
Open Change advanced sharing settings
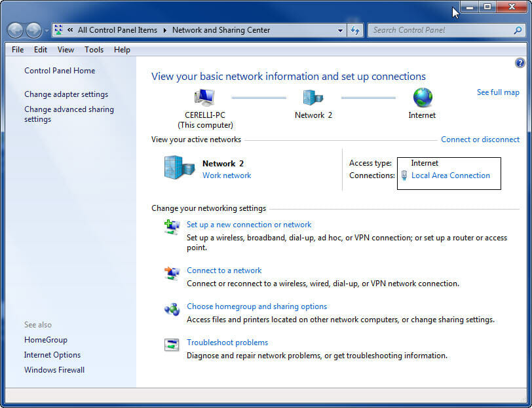coord(69,115)
